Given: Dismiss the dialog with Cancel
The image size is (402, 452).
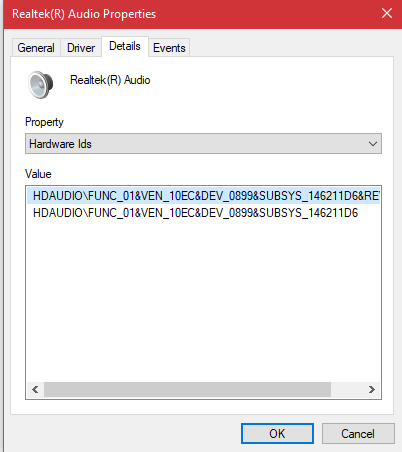Looking at the screenshot, I should tap(358, 434).
